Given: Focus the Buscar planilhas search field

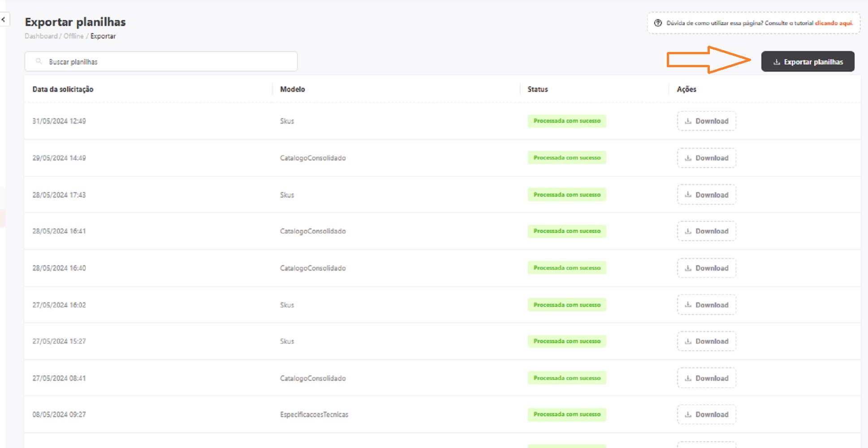Looking at the screenshot, I should coord(170,62).
